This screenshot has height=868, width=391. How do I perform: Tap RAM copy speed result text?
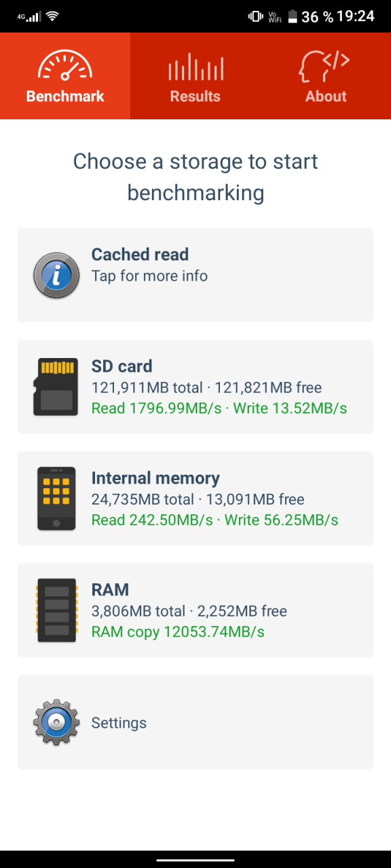(178, 632)
